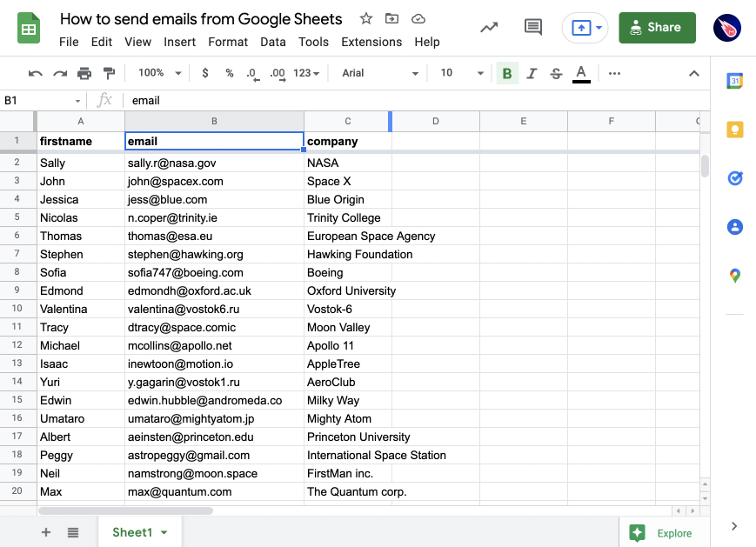Toggle strikethrough formatting

[556, 73]
